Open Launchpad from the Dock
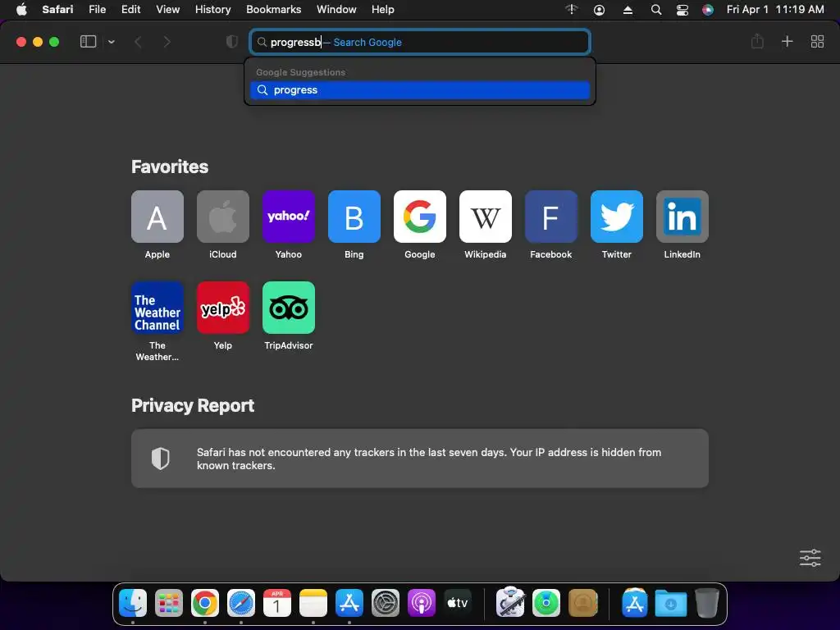This screenshot has height=630, width=840. coord(169,603)
